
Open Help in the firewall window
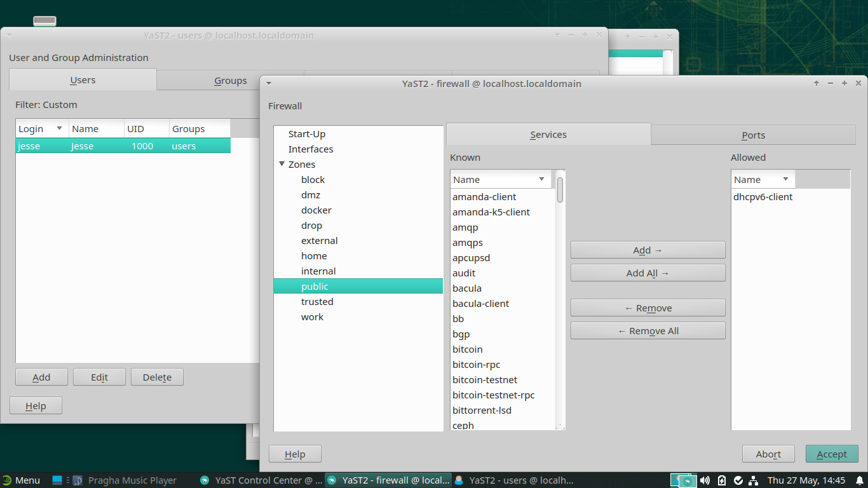click(x=295, y=454)
